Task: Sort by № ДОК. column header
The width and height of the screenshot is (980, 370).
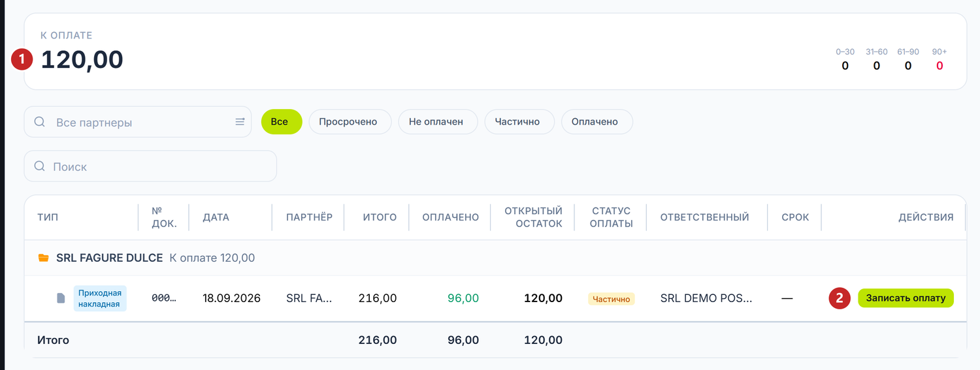Action: (x=164, y=217)
